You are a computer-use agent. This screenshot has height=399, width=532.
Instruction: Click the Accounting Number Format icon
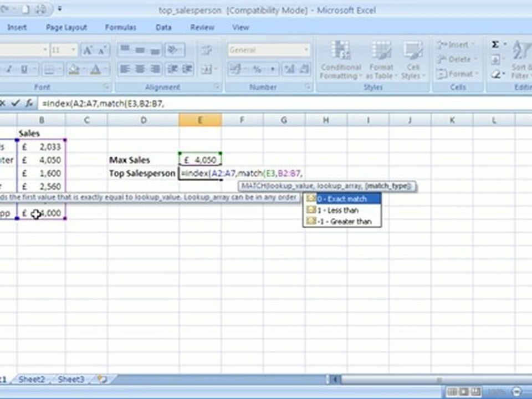tap(234, 70)
